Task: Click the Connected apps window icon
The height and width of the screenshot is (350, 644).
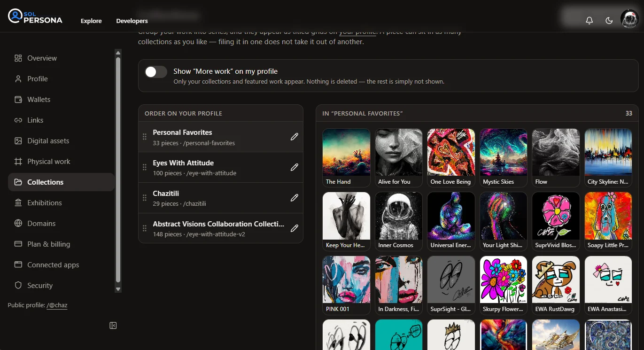Action: (x=18, y=265)
